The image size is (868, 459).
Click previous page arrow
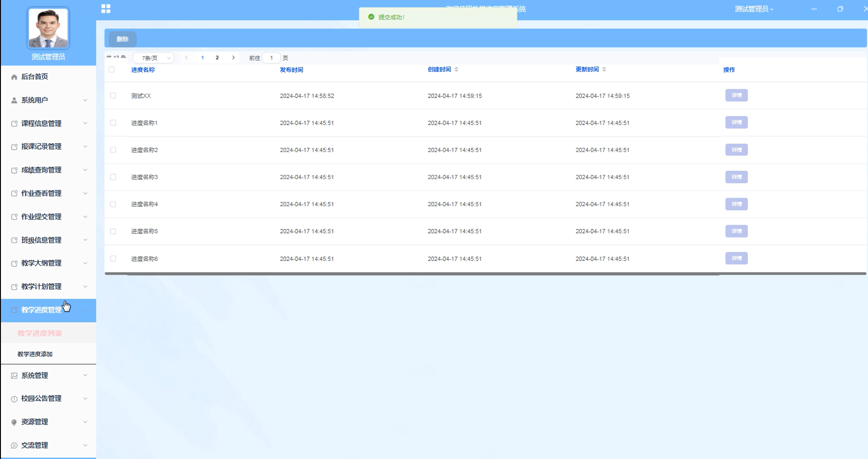pos(186,58)
